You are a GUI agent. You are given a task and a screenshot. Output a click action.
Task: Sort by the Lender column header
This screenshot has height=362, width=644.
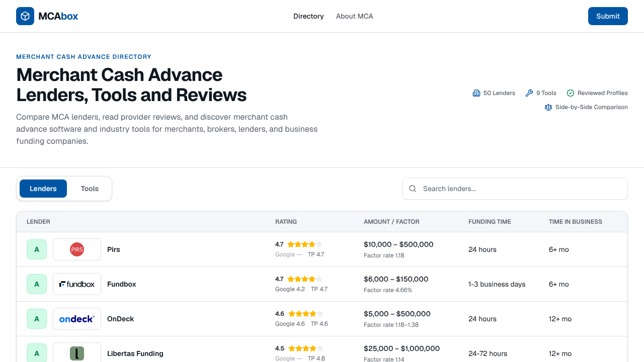click(x=38, y=222)
